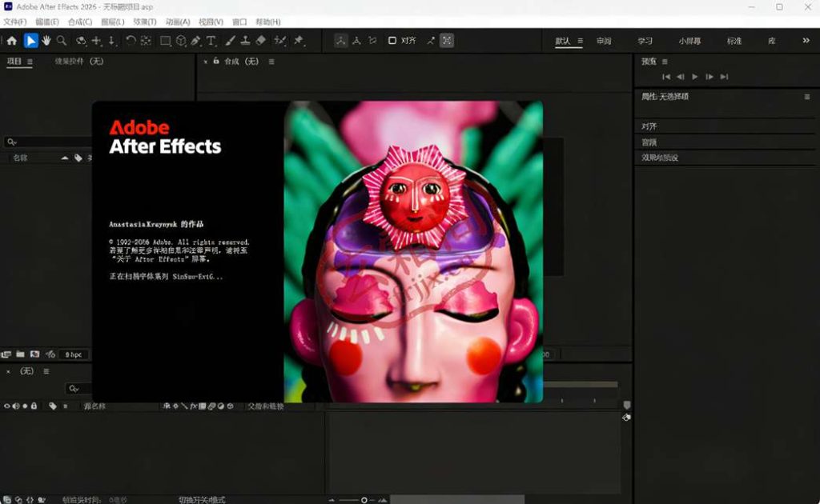Toggle the solo dot column in timeline
Viewport: 820px width, 504px height.
click(x=25, y=406)
